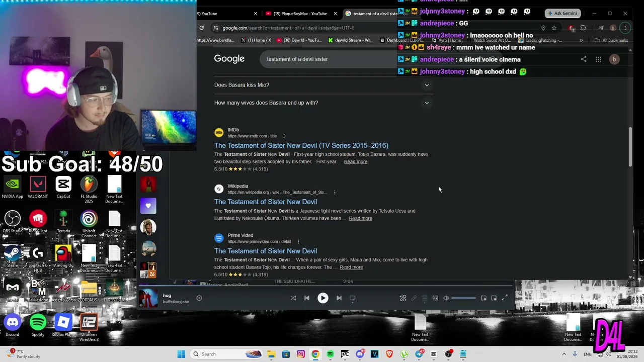This screenshot has height=362, width=644.
Task: Click the Windows Start button
Action: click(x=181, y=354)
